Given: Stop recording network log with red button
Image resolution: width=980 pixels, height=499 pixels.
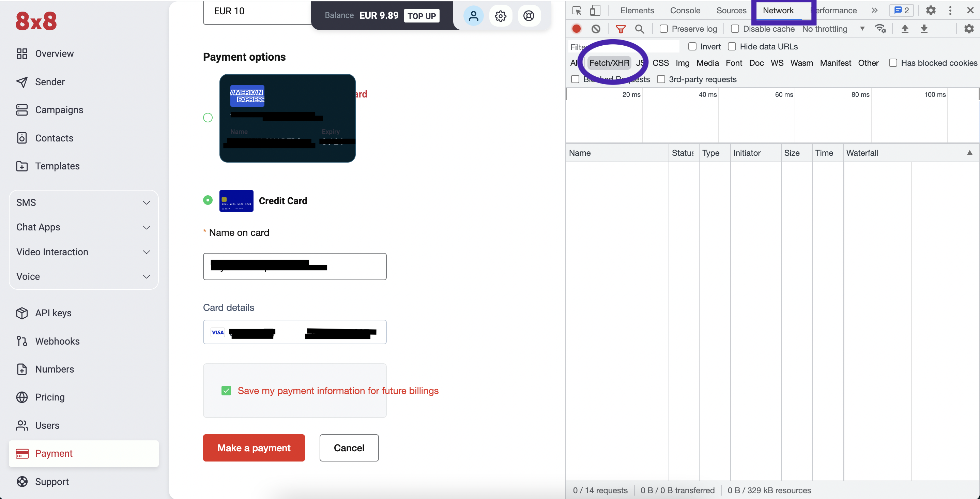Looking at the screenshot, I should coord(576,29).
